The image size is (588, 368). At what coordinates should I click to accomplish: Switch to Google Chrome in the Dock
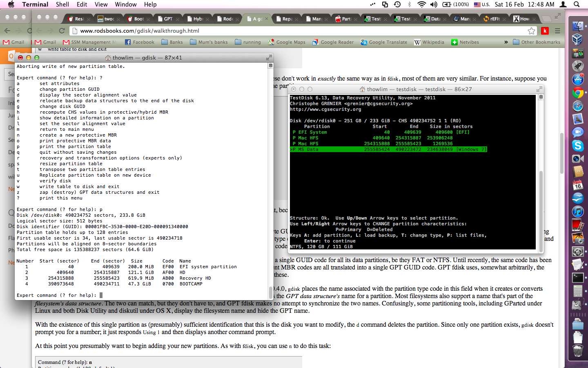577,93
